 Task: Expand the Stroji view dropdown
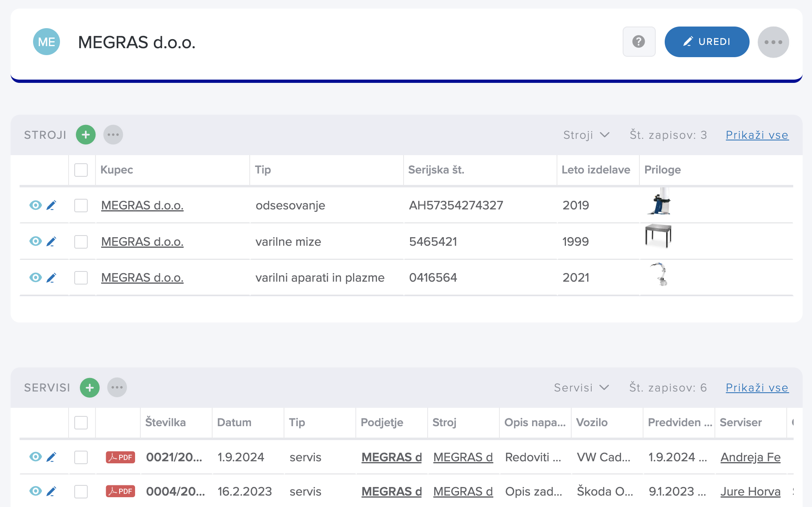[x=586, y=135]
